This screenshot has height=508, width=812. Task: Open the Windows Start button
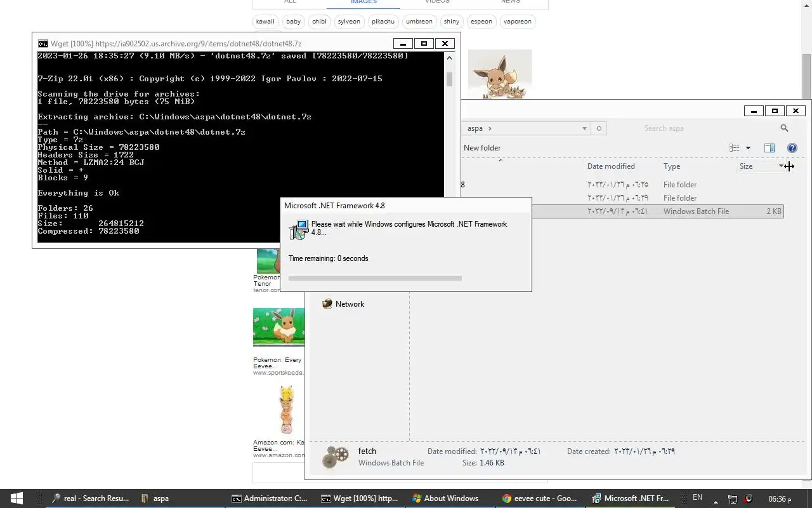(16, 498)
